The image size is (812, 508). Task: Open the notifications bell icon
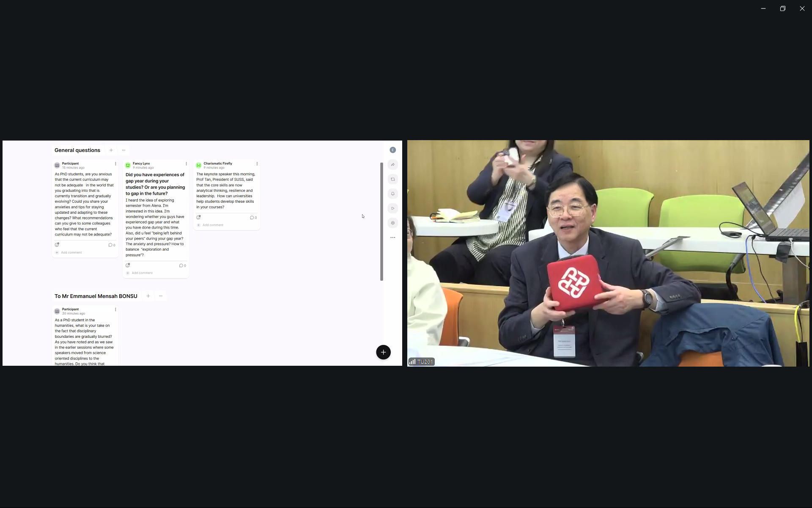point(392,194)
